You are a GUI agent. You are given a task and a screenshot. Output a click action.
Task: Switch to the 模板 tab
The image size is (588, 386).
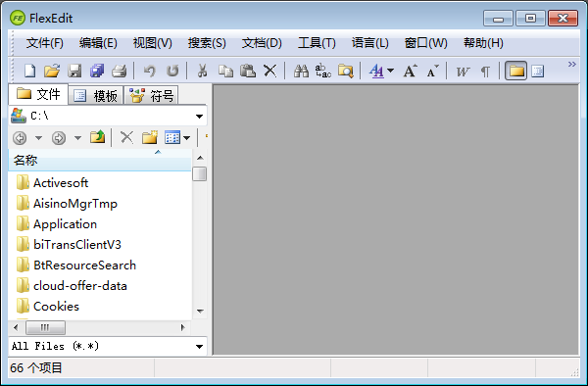96,96
